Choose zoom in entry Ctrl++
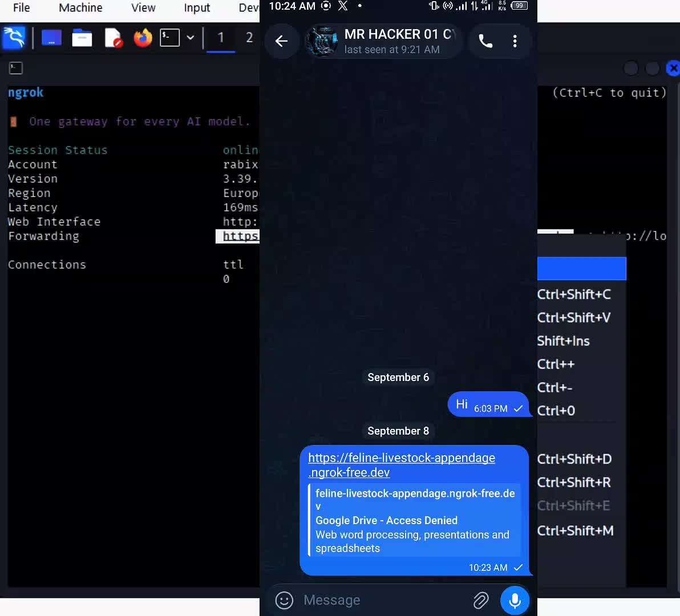 click(556, 364)
